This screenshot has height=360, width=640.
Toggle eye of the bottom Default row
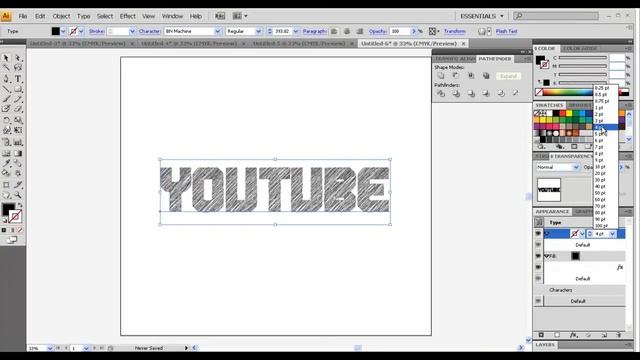[x=538, y=301]
